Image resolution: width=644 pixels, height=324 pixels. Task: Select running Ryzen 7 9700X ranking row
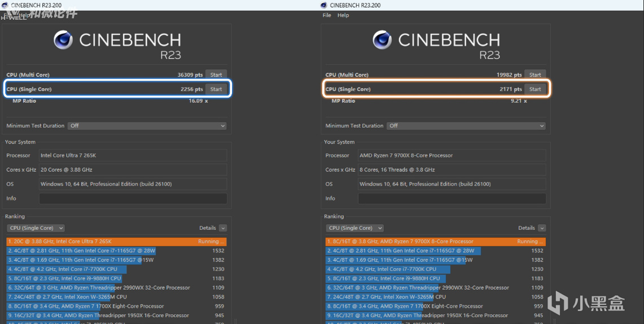(x=436, y=242)
